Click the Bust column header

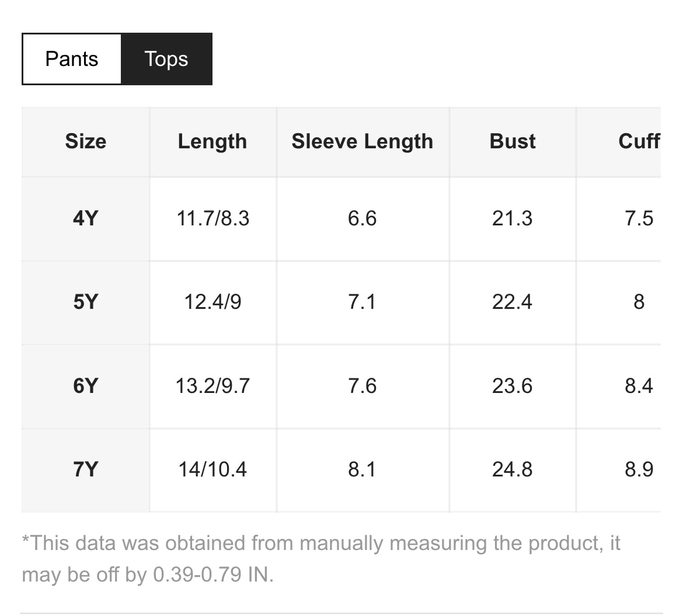513,142
